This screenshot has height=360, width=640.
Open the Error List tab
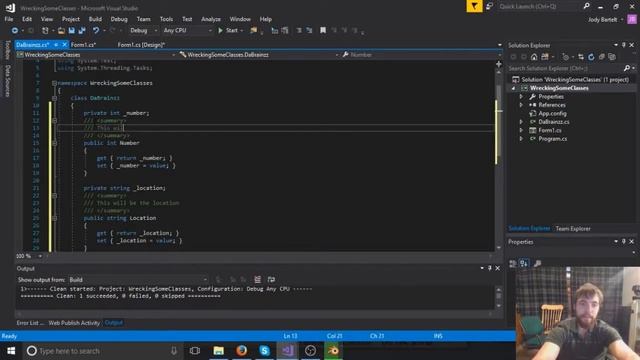pyautogui.click(x=30, y=323)
